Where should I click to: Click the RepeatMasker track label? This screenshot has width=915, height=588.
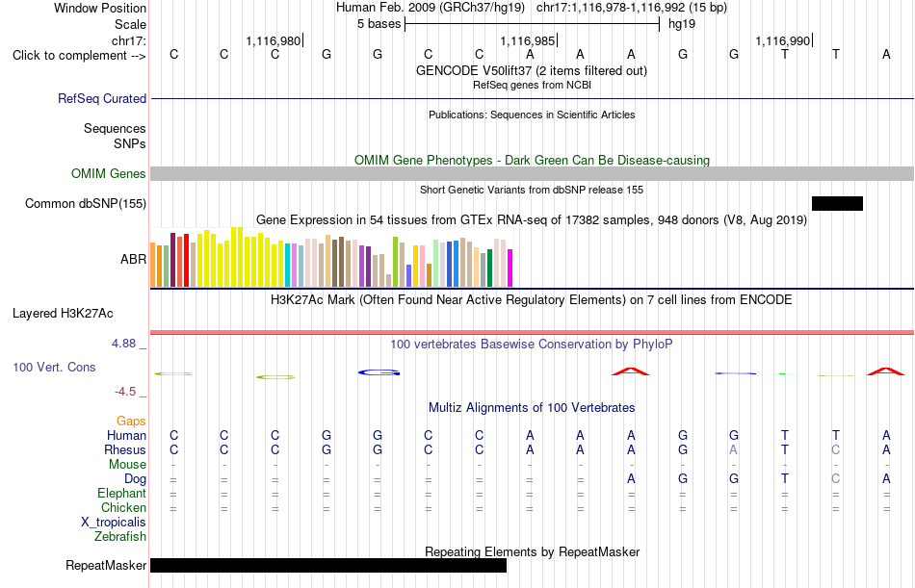pos(106,565)
